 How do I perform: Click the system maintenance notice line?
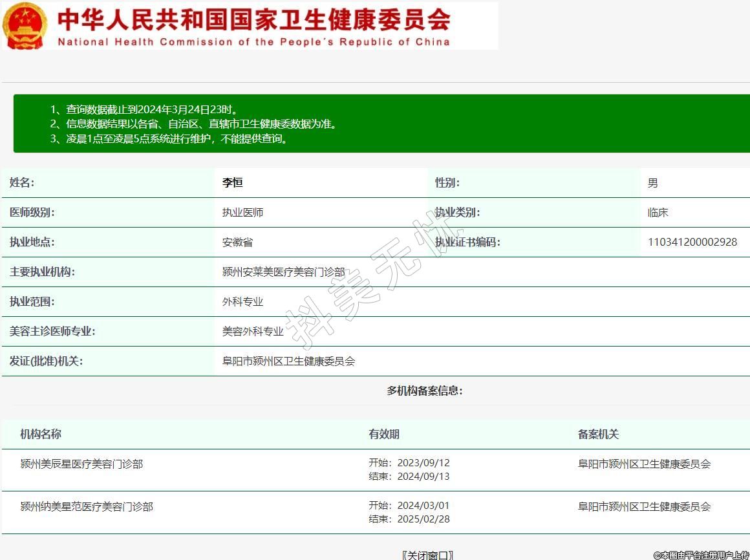click(169, 138)
